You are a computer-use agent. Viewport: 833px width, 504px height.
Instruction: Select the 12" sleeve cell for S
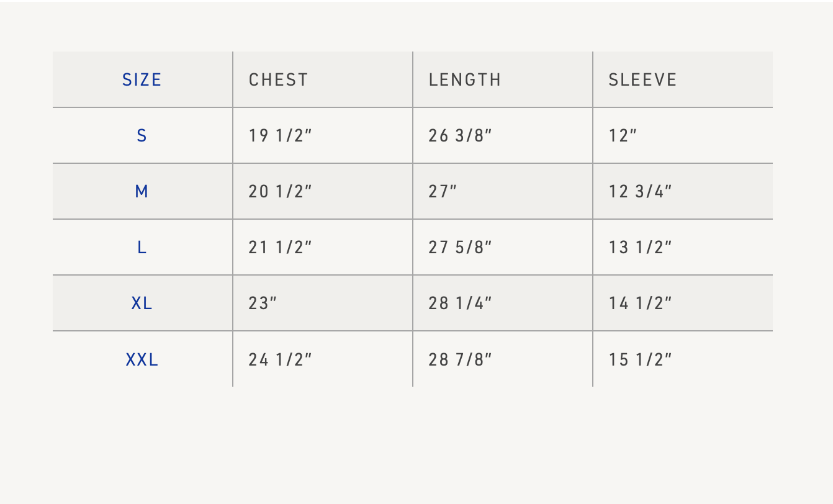pyautogui.click(x=623, y=136)
